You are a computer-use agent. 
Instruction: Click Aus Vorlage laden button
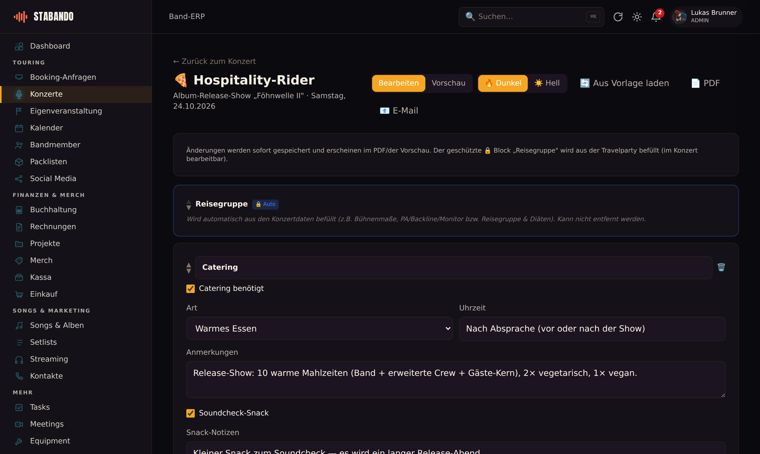(x=624, y=83)
